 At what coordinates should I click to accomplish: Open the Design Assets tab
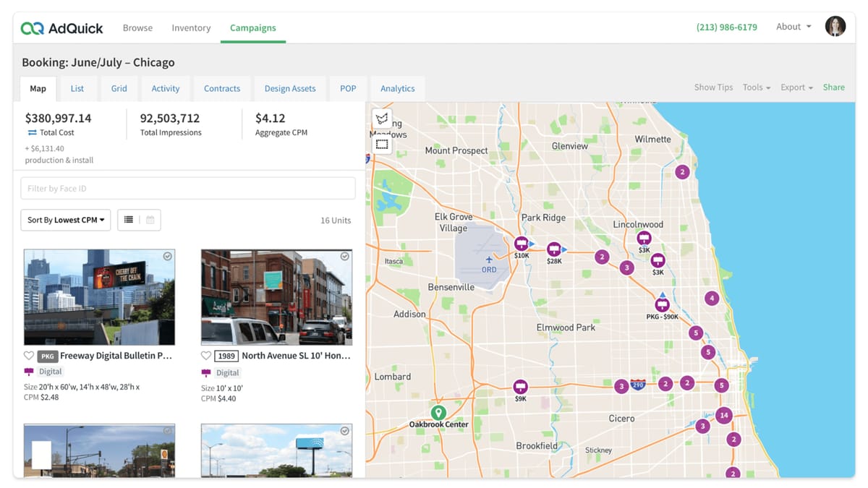(290, 89)
